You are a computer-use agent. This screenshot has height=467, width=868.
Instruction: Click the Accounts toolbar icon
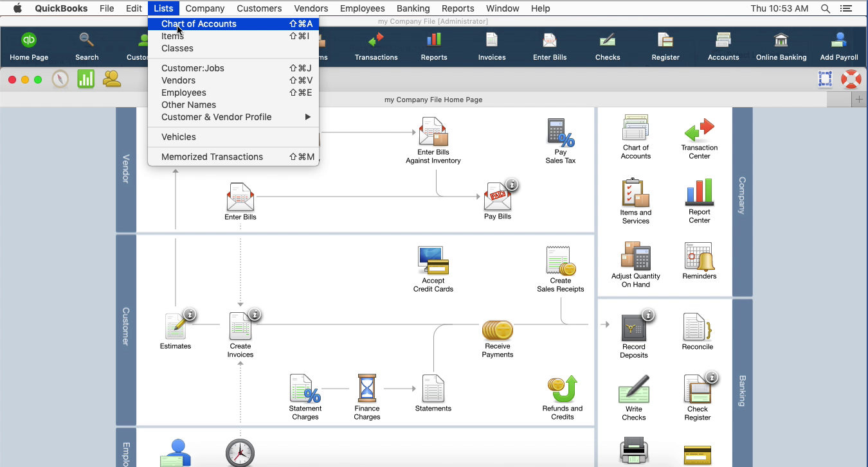click(723, 46)
